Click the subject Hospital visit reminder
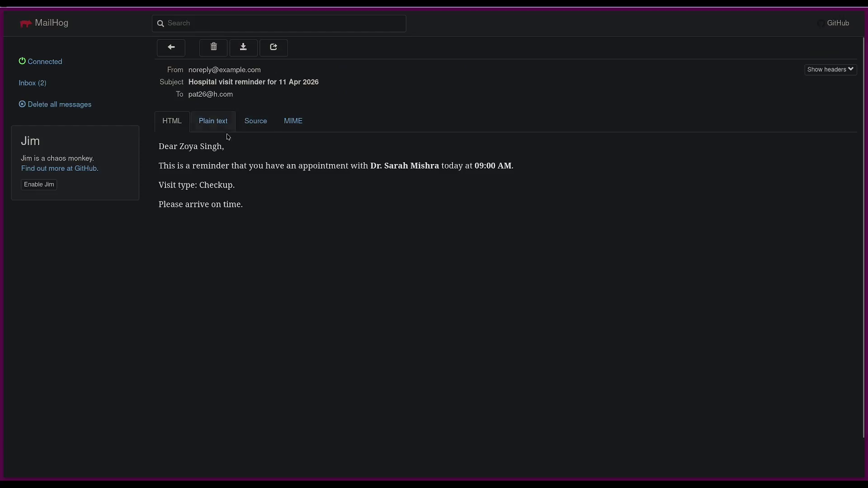Image resolution: width=868 pixels, height=488 pixels. [253, 82]
